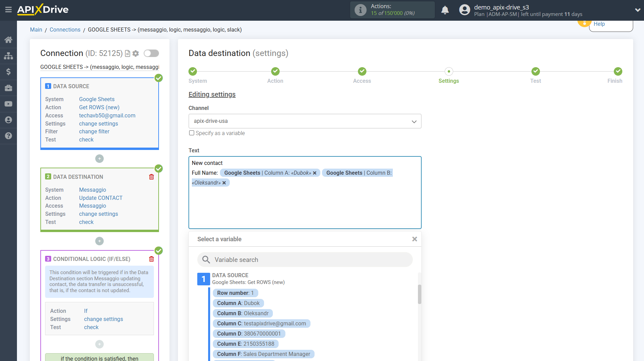Click the connection name text field
This screenshot has height=361, width=644.
click(x=100, y=67)
